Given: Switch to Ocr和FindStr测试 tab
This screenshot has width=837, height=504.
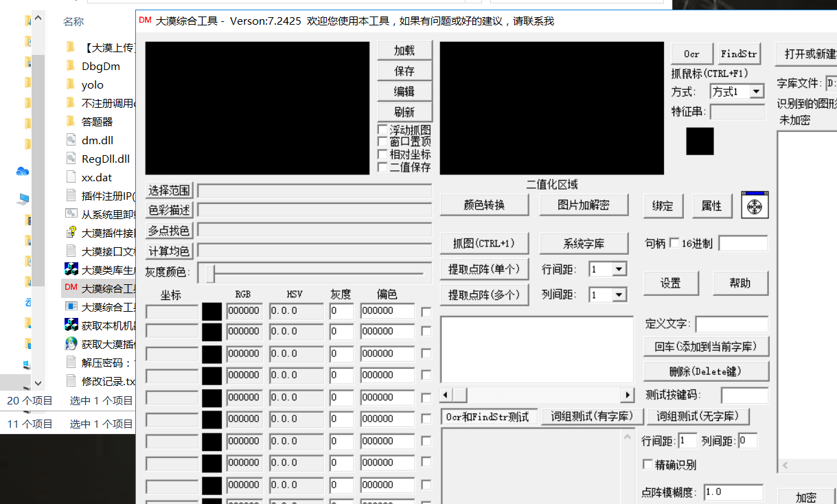Looking at the screenshot, I should click(488, 417).
